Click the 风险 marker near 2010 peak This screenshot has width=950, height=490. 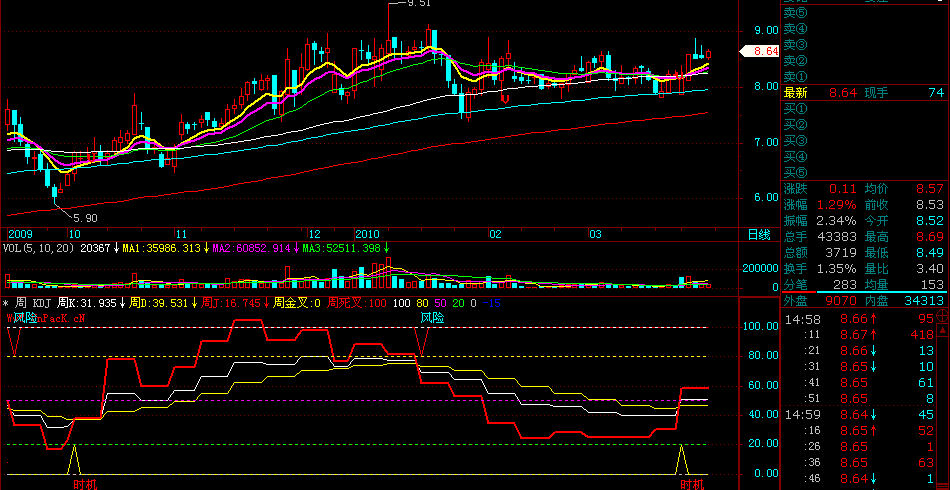point(433,318)
